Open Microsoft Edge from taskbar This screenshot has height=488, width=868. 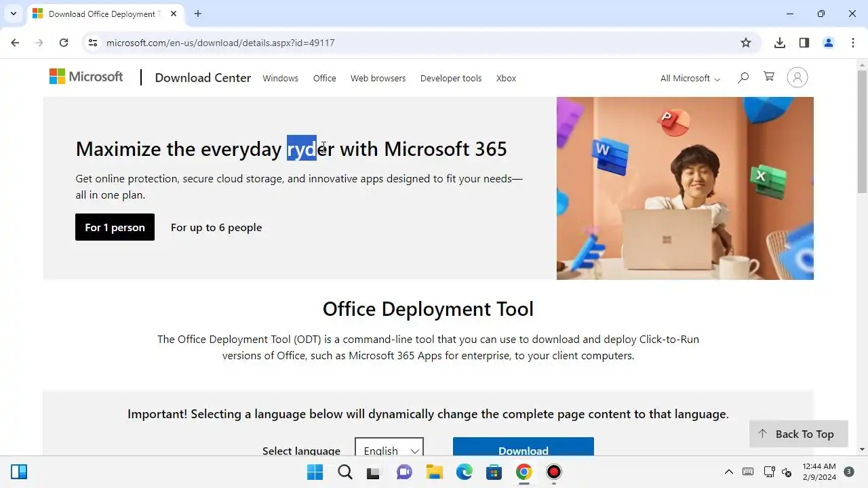pos(465,472)
